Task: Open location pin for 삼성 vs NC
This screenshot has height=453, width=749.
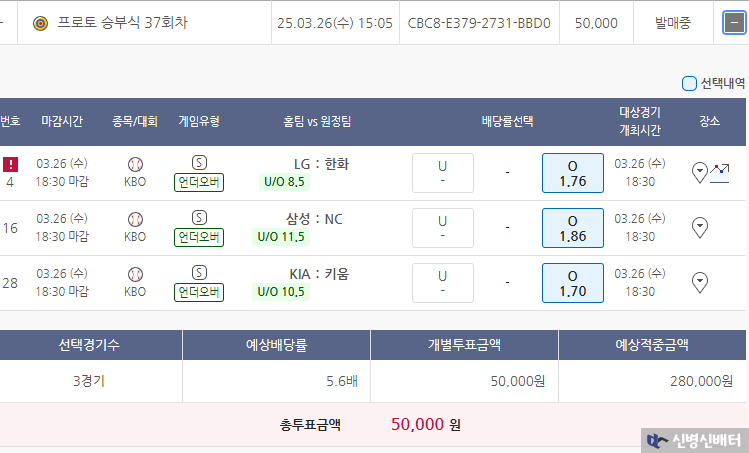Action: tap(700, 228)
